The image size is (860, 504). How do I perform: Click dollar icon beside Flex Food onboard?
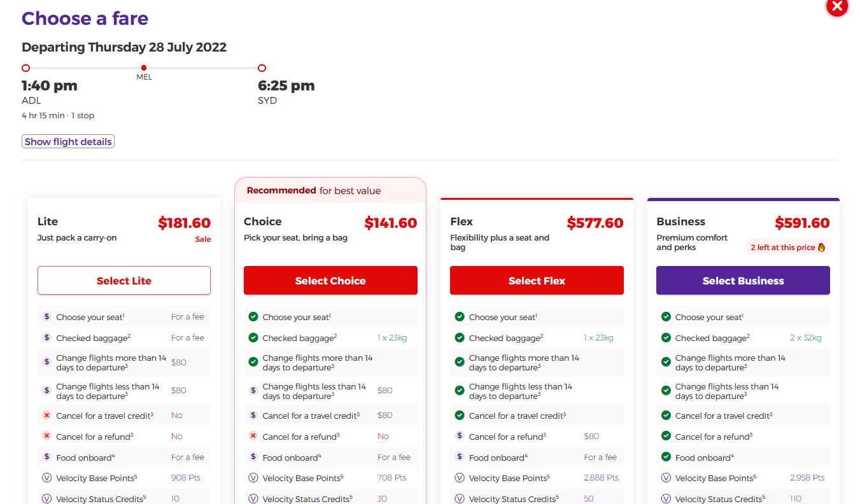coord(460,457)
